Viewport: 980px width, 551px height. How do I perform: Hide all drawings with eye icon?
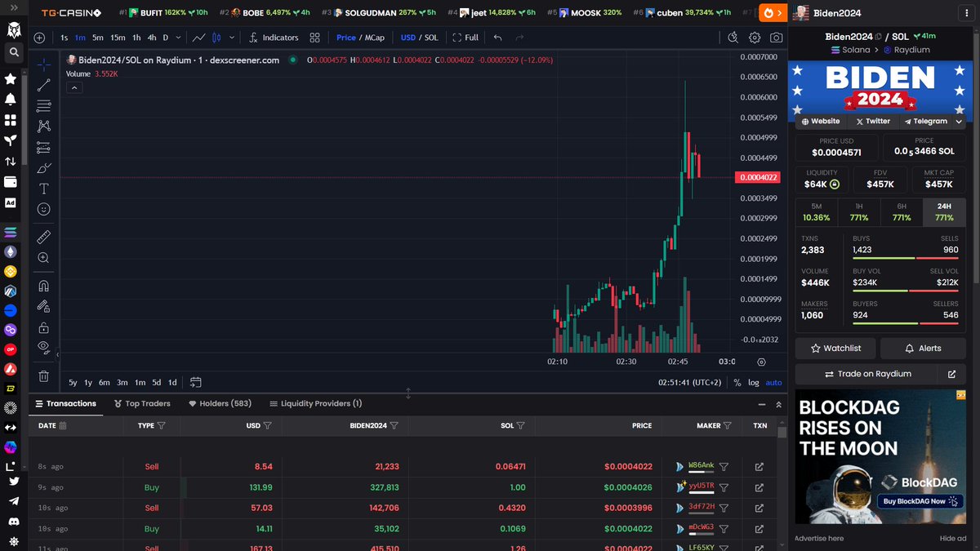(x=44, y=348)
